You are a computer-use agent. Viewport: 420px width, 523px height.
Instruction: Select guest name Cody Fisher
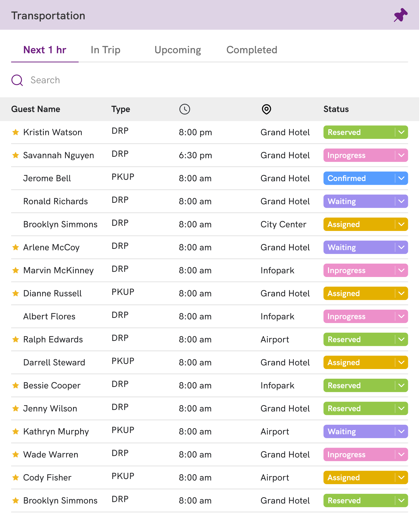[47, 478]
